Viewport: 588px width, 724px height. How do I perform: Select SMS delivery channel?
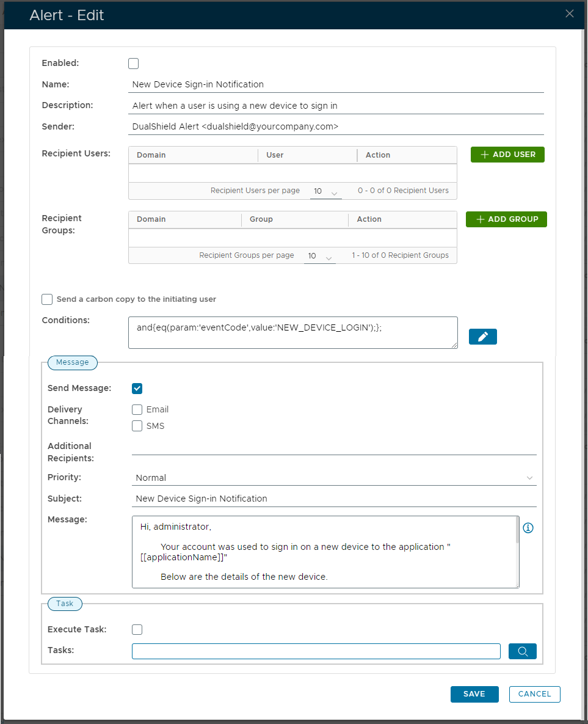pyautogui.click(x=137, y=426)
